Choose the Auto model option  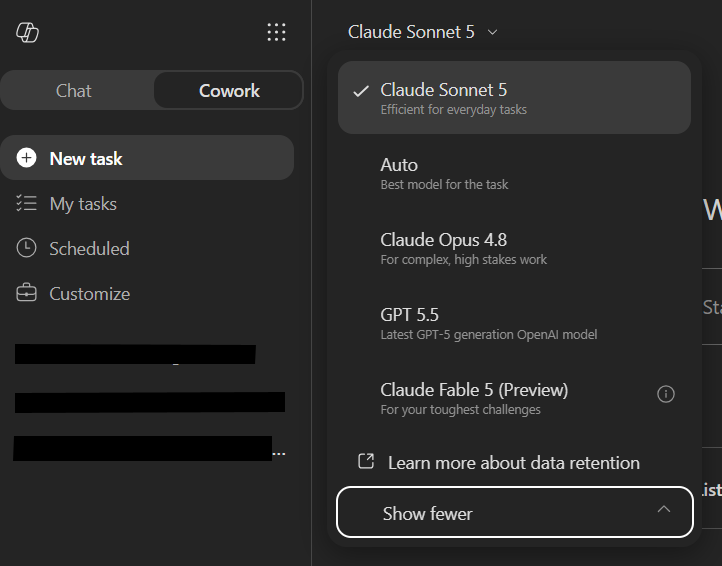[x=514, y=173]
